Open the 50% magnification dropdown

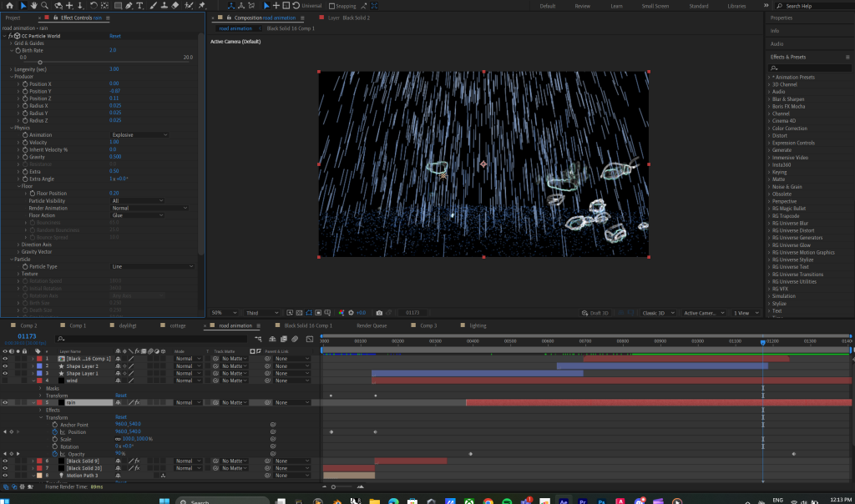[x=218, y=313]
